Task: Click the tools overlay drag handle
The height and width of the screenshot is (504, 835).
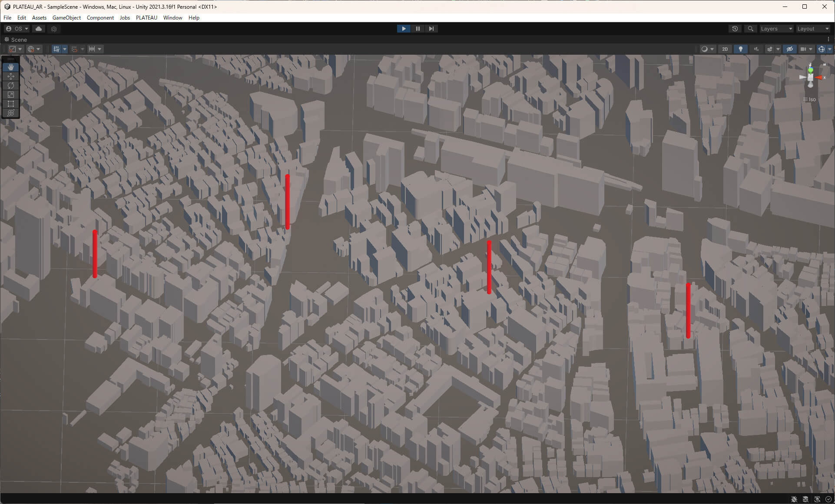Action: coord(11,59)
